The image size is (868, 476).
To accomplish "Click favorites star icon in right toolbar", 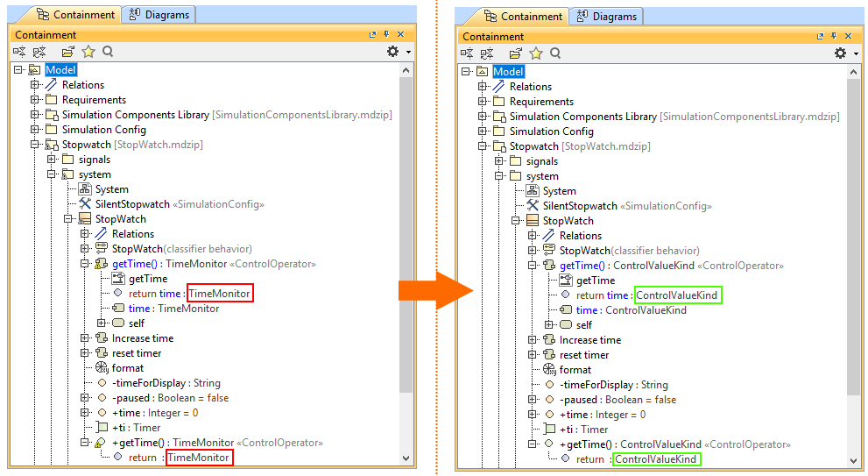I will pyautogui.click(x=535, y=53).
